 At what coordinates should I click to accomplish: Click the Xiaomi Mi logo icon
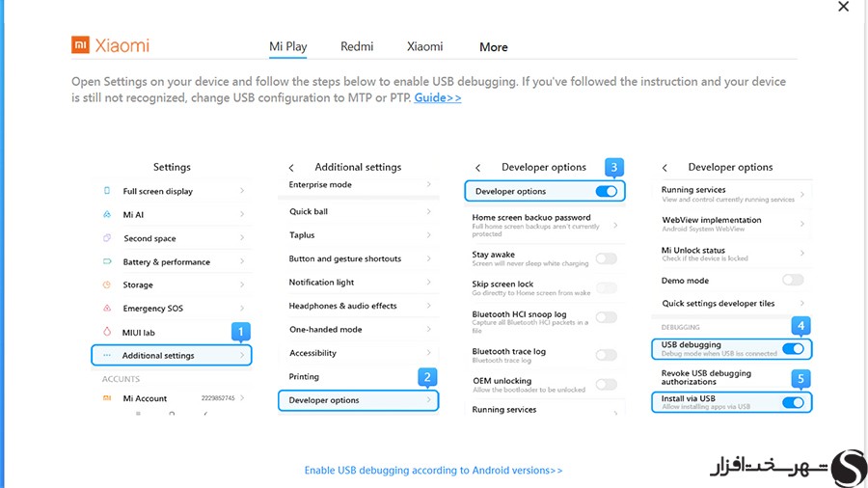coord(80,44)
